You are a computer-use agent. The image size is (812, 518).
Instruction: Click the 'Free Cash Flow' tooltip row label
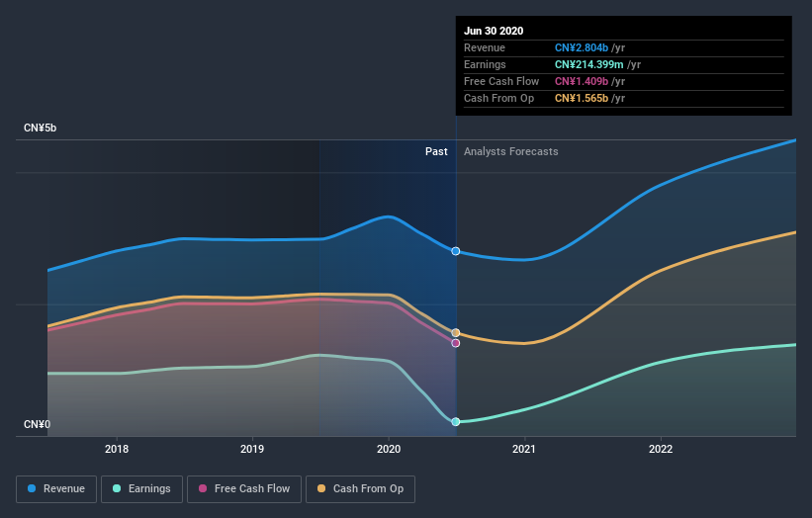pyautogui.click(x=501, y=81)
